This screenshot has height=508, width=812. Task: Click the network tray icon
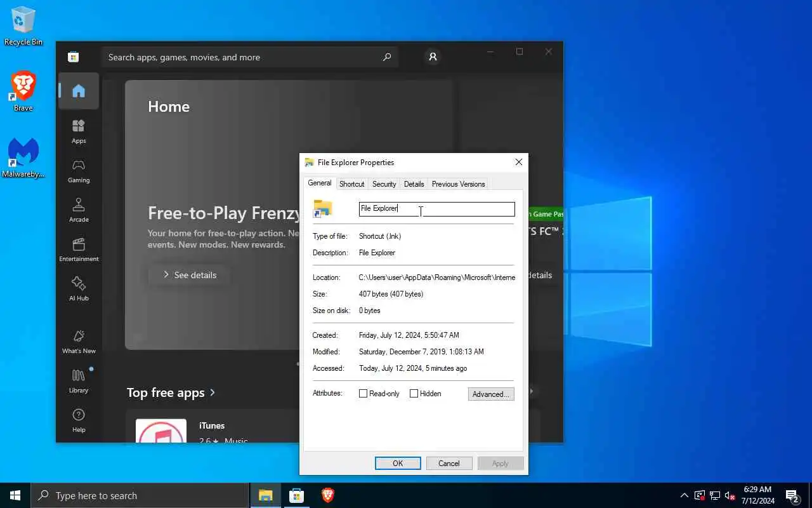click(715, 495)
